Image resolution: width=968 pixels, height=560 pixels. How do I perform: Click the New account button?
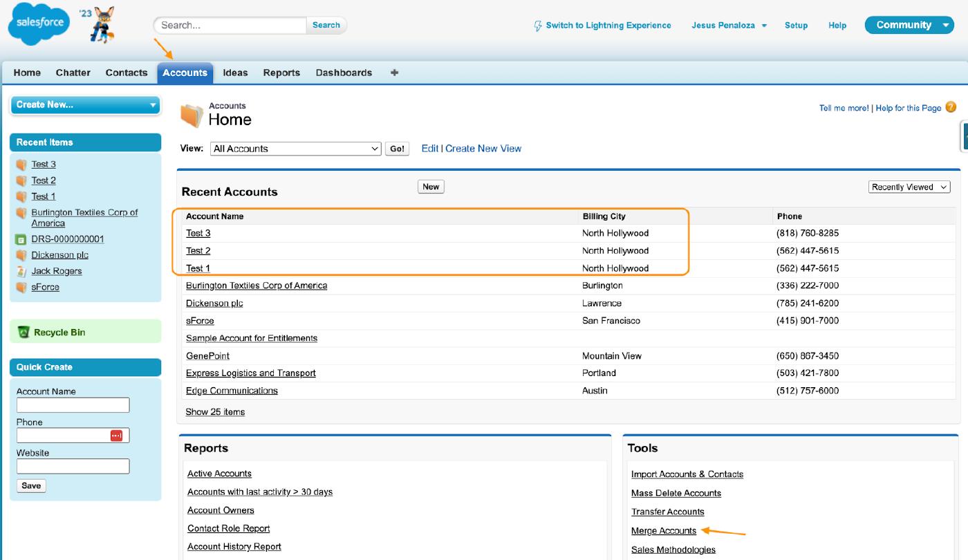431,187
